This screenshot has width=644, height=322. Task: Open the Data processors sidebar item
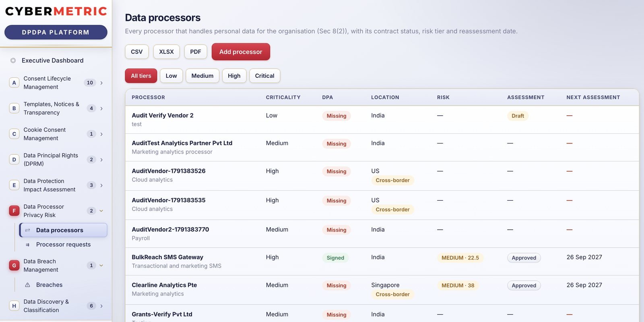coord(63,230)
